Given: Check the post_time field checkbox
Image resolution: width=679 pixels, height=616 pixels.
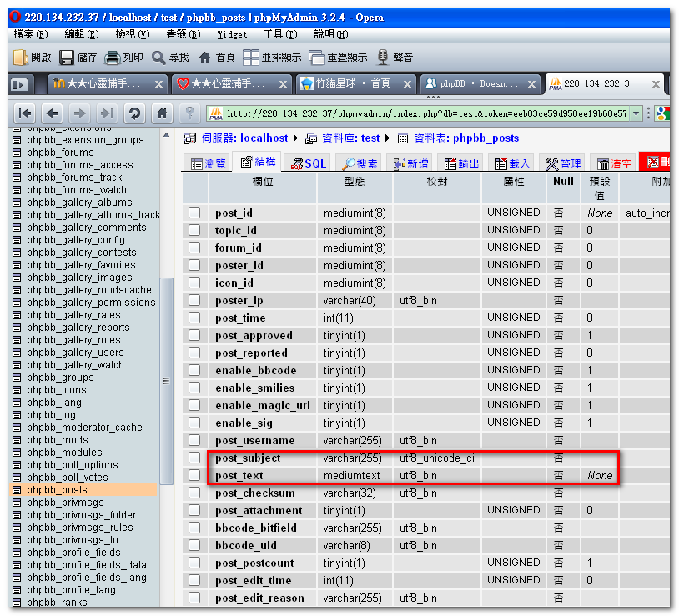Looking at the screenshot, I should pyautogui.click(x=194, y=318).
